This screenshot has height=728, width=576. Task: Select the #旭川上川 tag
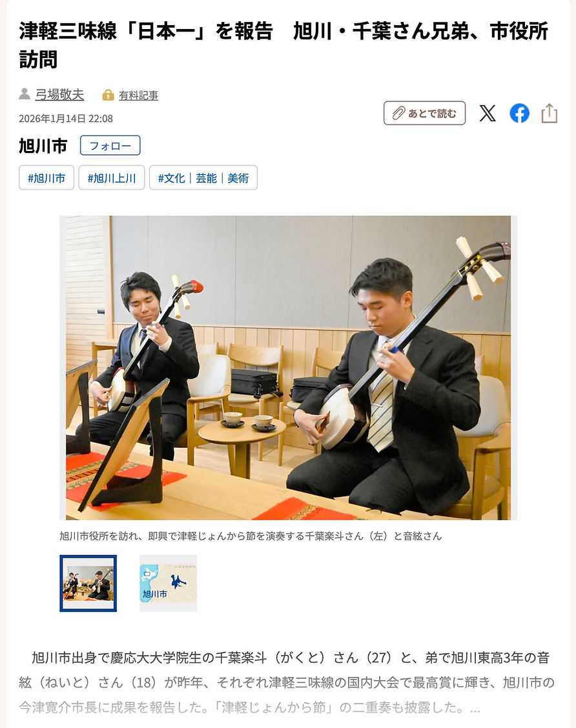pyautogui.click(x=112, y=178)
